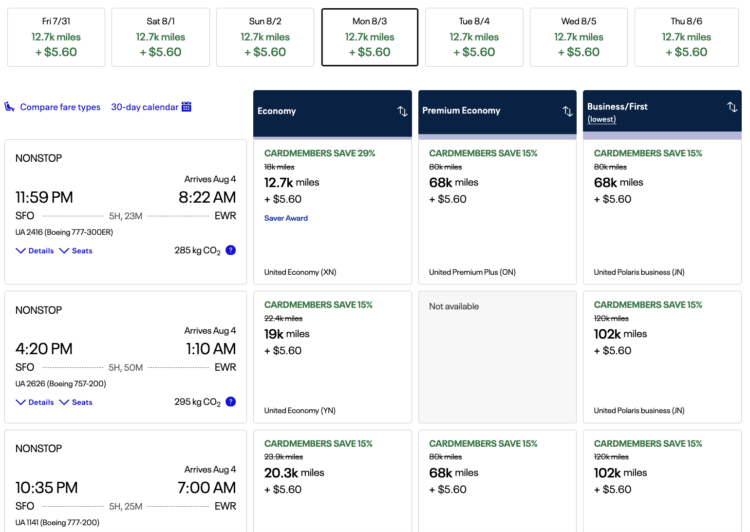Click the Saver Award link
The height and width of the screenshot is (532, 750).
(x=286, y=218)
